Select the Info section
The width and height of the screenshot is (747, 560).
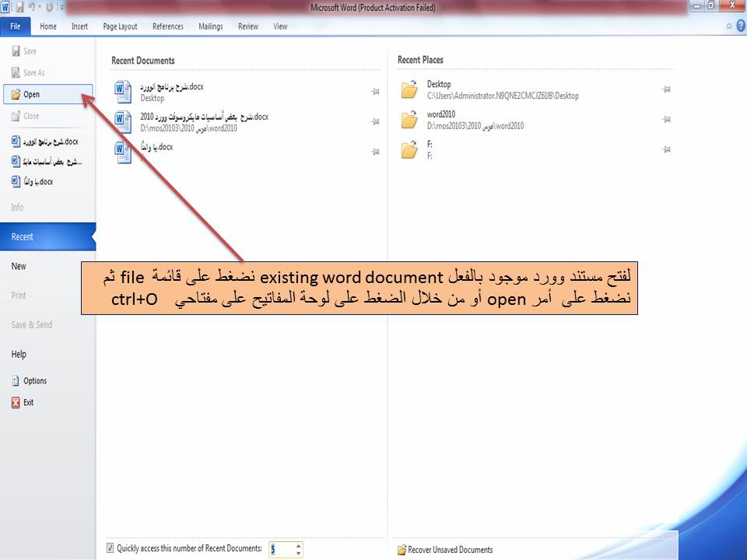(x=17, y=207)
